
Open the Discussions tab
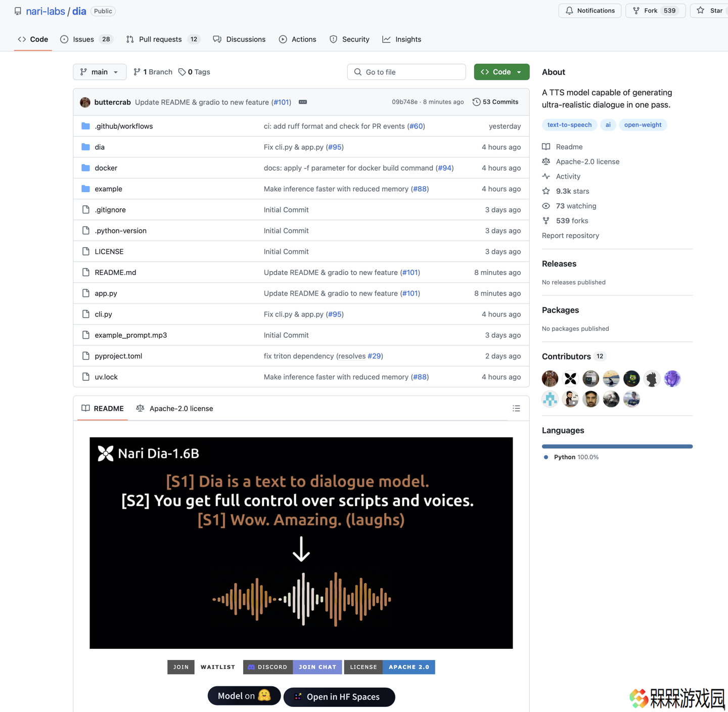239,39
